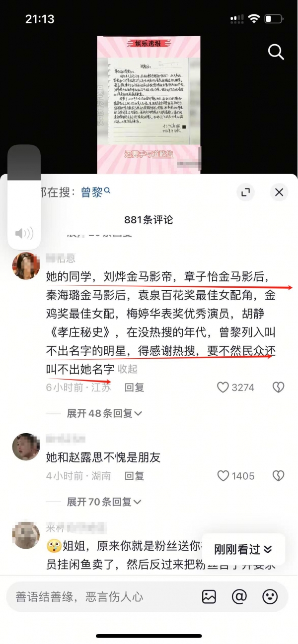Collapse the long comment via 收起
This screenshot has height=644, width=298.
(x=128, y=369)
